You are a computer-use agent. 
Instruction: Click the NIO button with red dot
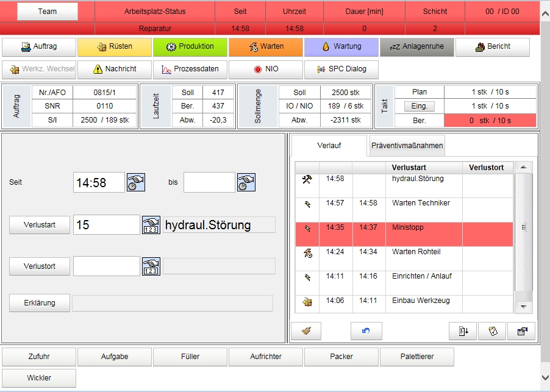click(x=265, y=69)
